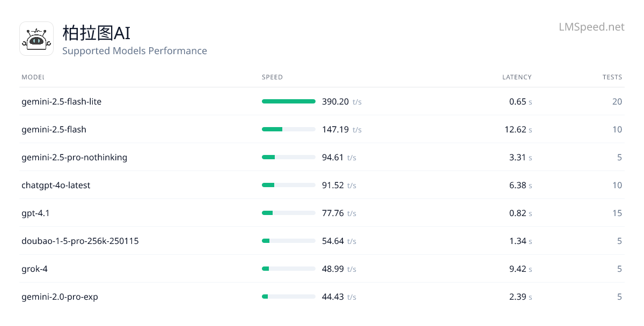644x326 pixels.
Task: Sort by the MODEL column header
Action: 33,77
